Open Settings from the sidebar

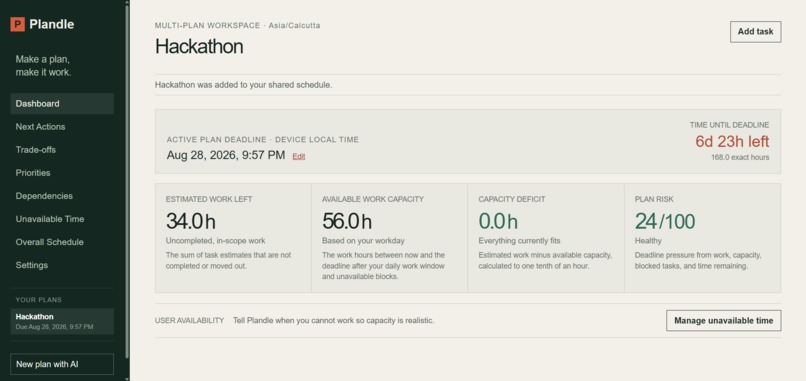(x=62, y=265)
